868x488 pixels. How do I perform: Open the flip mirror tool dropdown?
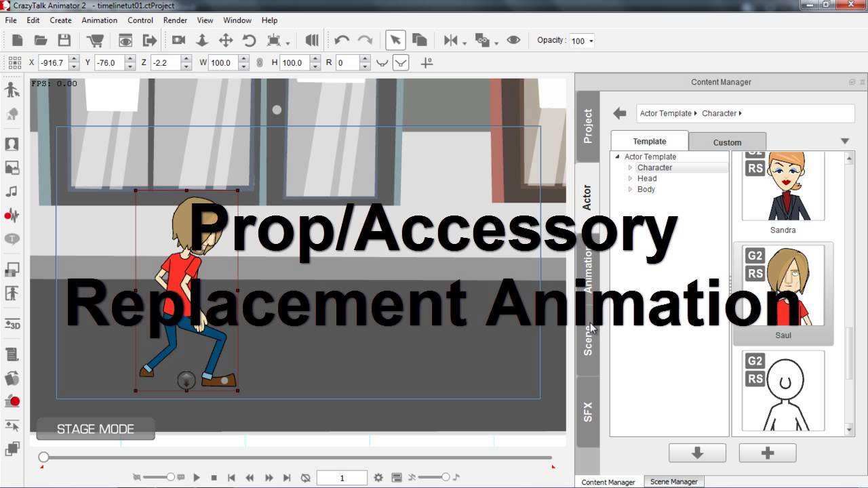coord(465,43)
